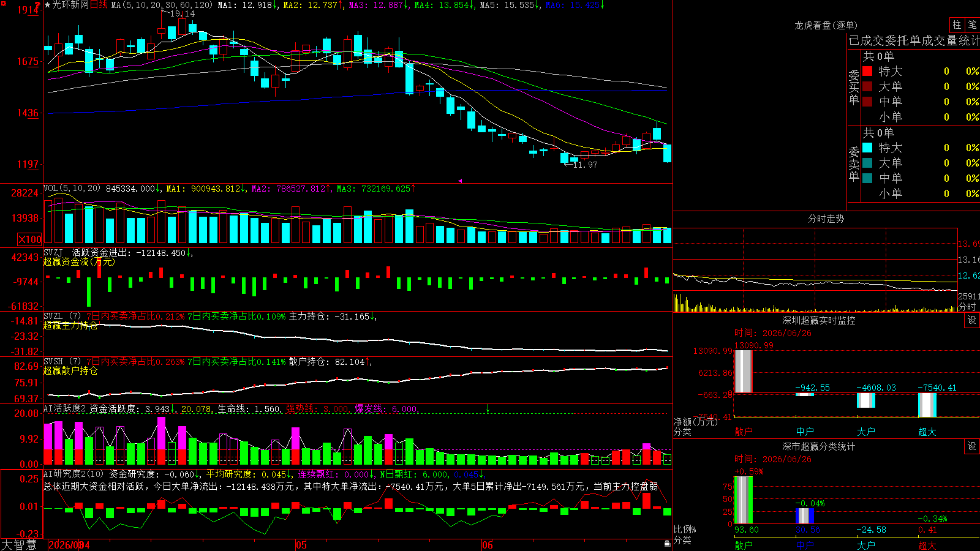
Task: Click the 委买单 section label
Action: coord(854,87)
